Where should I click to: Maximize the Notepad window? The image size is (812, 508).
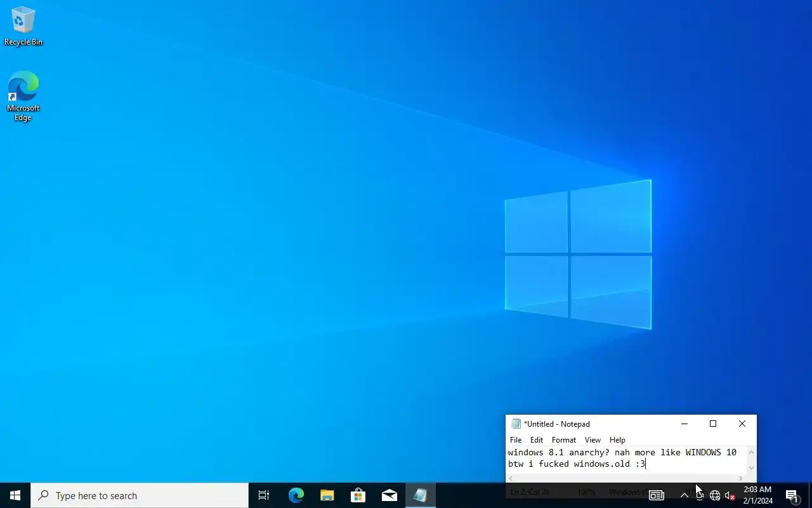point(713,424)
